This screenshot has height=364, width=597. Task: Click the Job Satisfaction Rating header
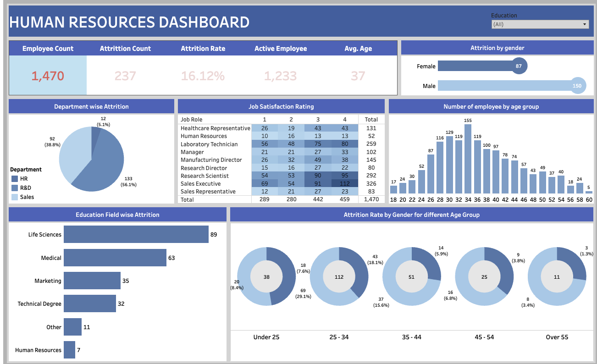click(281, 106)
